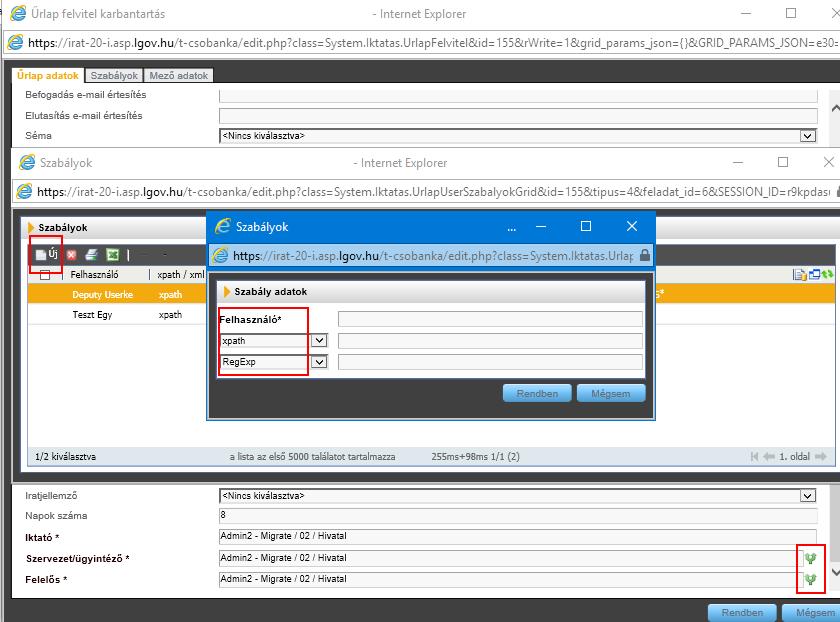Click the Iktató field
Image resolution: width=840 pixels, height=622 pixels.
pos(518,536)
